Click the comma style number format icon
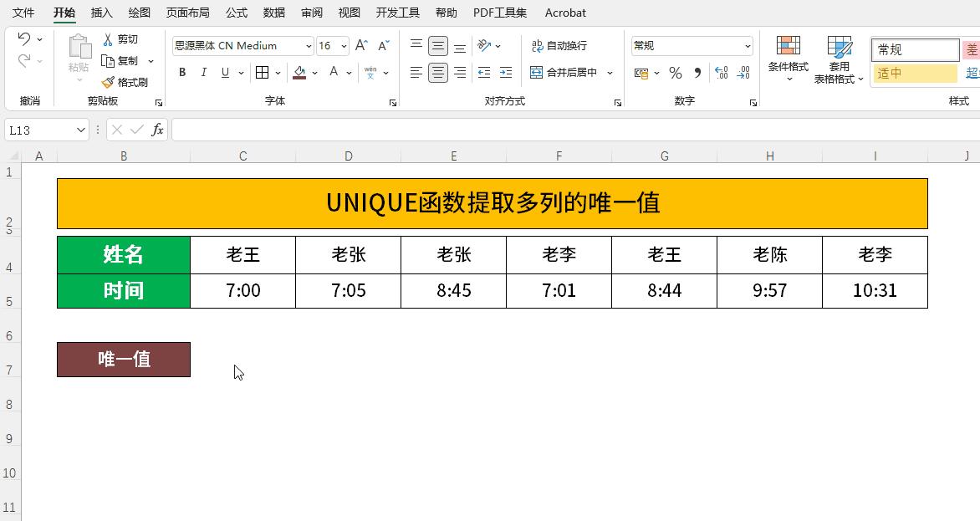Viewport: 980px width, 521px height. [x=698, y=73]
